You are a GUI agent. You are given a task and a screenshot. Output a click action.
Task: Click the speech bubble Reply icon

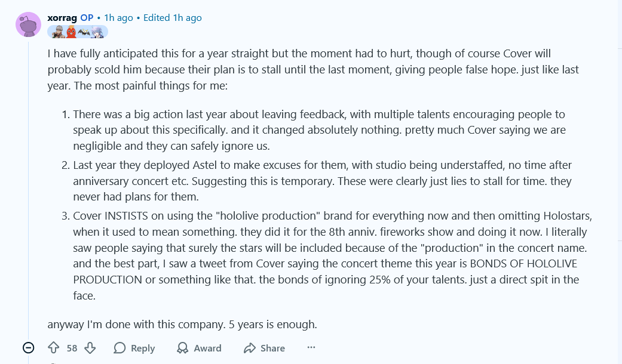[x=120, y=348]
